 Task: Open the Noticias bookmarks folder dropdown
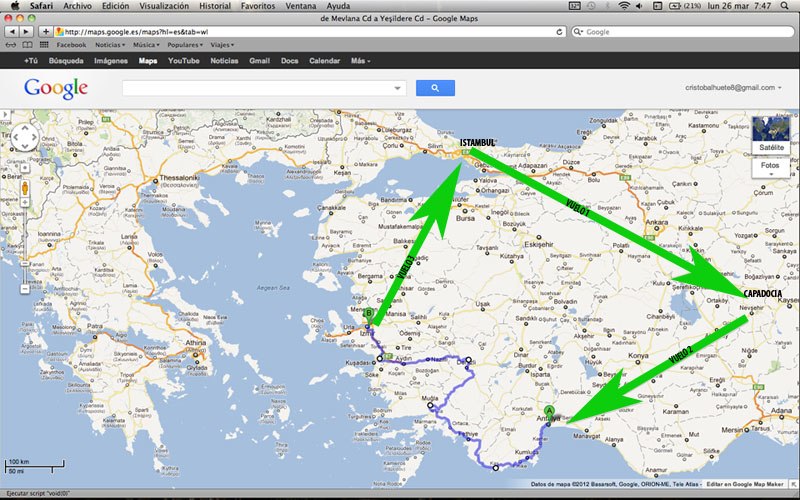pyautogui.click(x=110, y=45)
